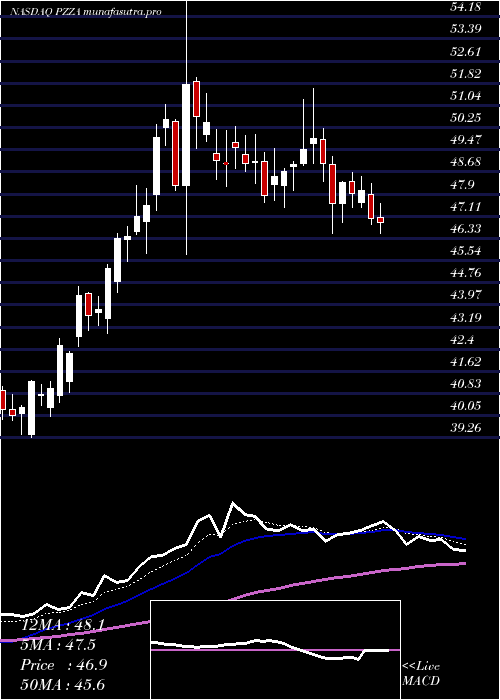Click the 53.39 price axis label
The image size is (500, 700).
[x=465, y=29]
